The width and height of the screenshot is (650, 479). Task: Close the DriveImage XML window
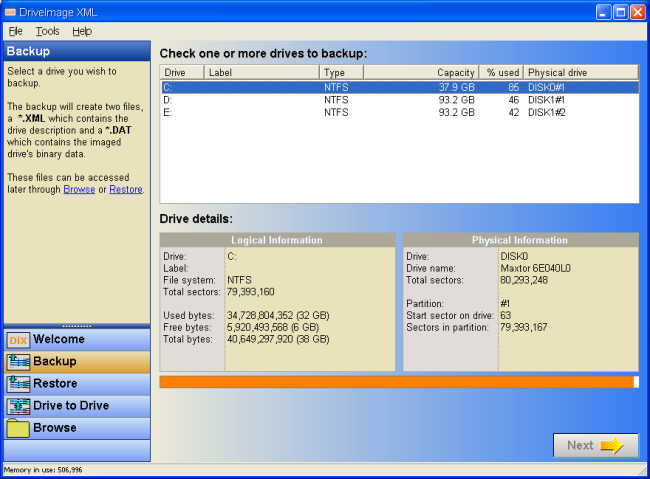pos(638,12)
